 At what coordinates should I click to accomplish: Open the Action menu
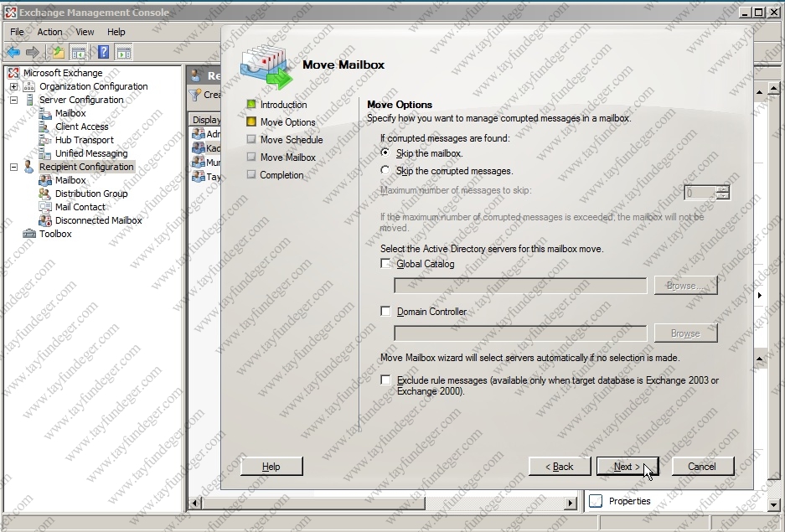[50, 32]
